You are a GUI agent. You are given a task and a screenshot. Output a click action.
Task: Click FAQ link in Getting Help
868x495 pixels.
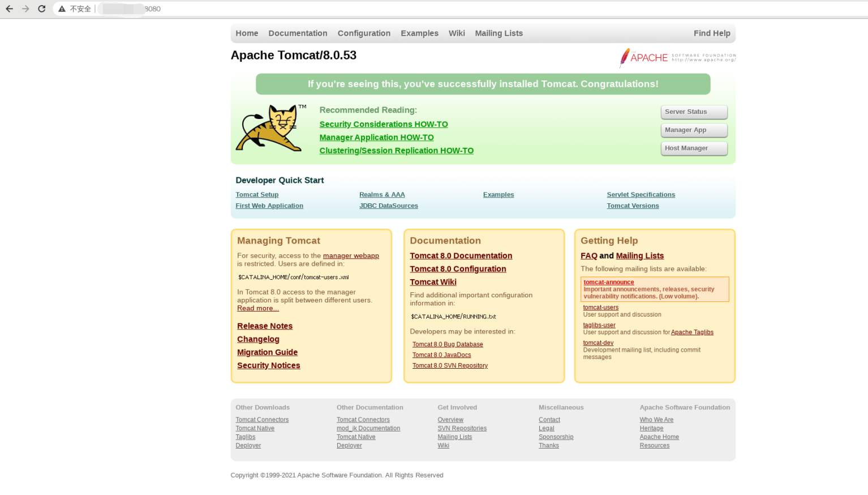coord(589,256)
